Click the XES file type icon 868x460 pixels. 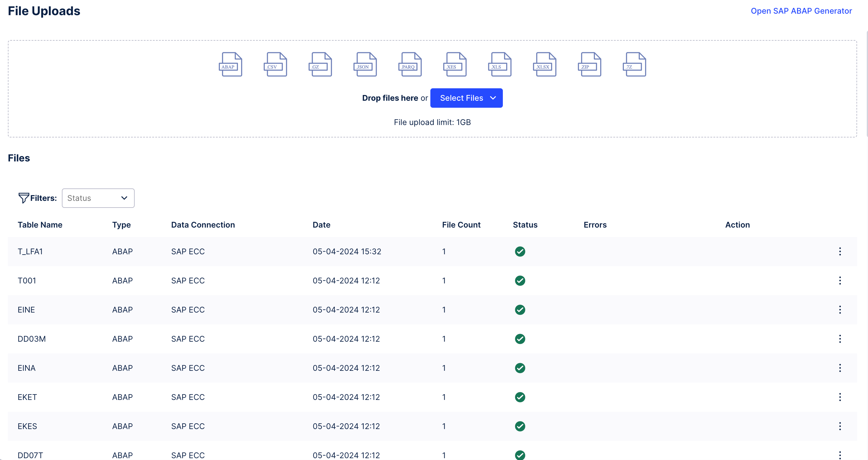point(455,64)
